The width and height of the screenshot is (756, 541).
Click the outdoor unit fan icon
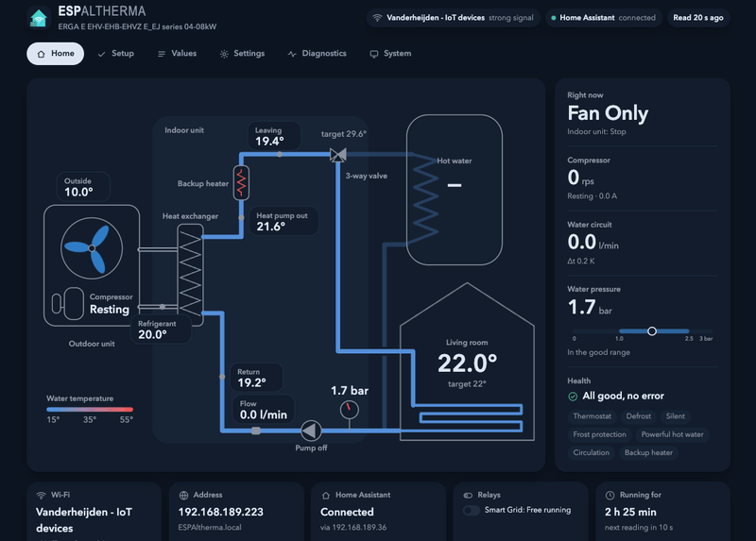[x=92, y=248]
